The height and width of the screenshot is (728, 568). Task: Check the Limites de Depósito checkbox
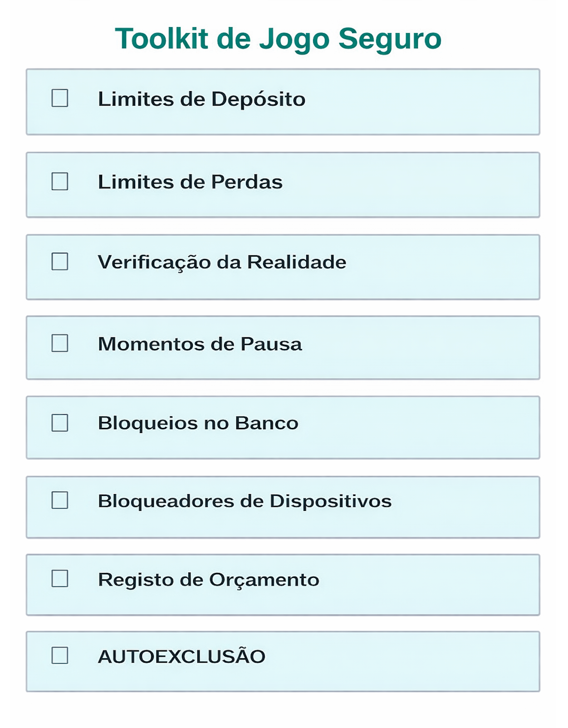(60, 98)
